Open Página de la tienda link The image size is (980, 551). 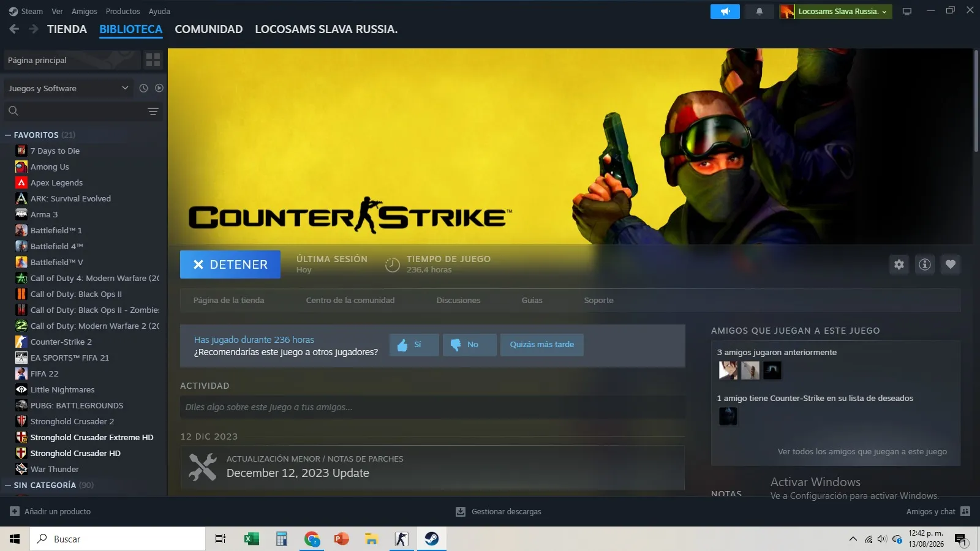pos(228,300)
